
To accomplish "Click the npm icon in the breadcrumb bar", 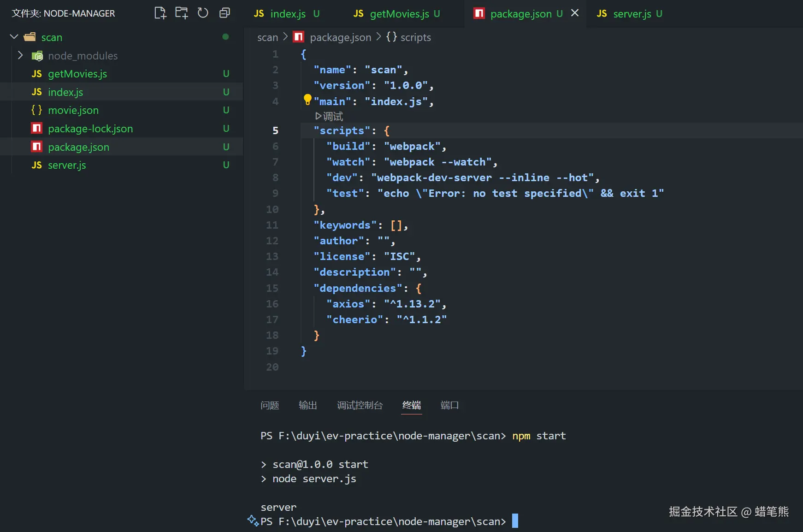I will click(299, 37).
